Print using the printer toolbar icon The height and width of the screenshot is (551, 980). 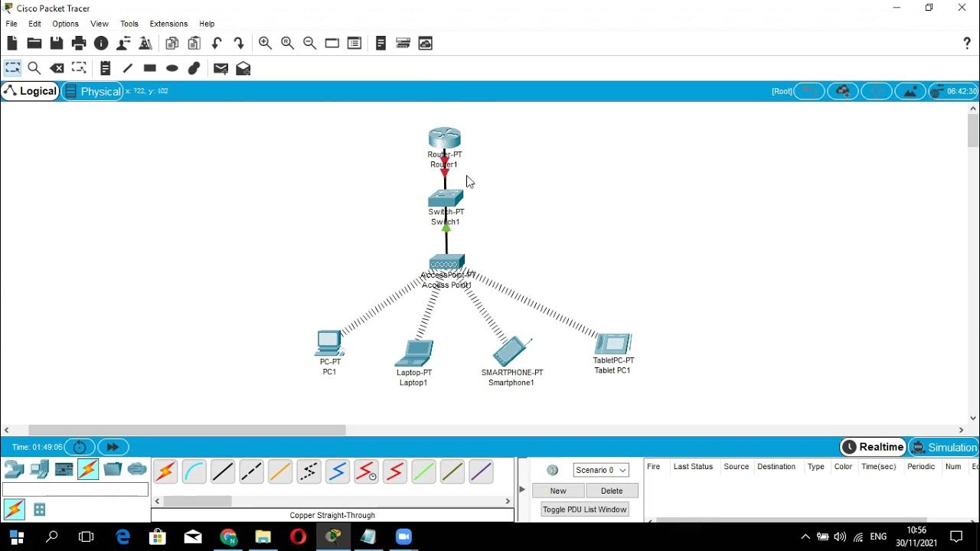click(79, 44)
